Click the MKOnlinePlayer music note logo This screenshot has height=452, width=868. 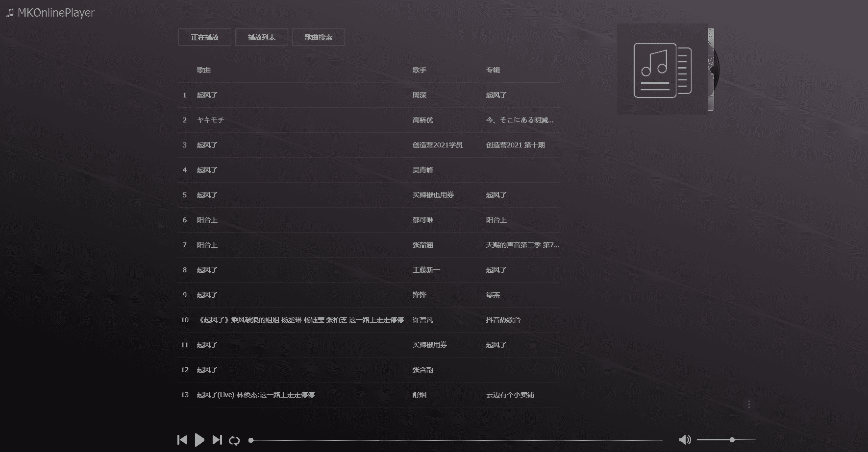(10, 13)
